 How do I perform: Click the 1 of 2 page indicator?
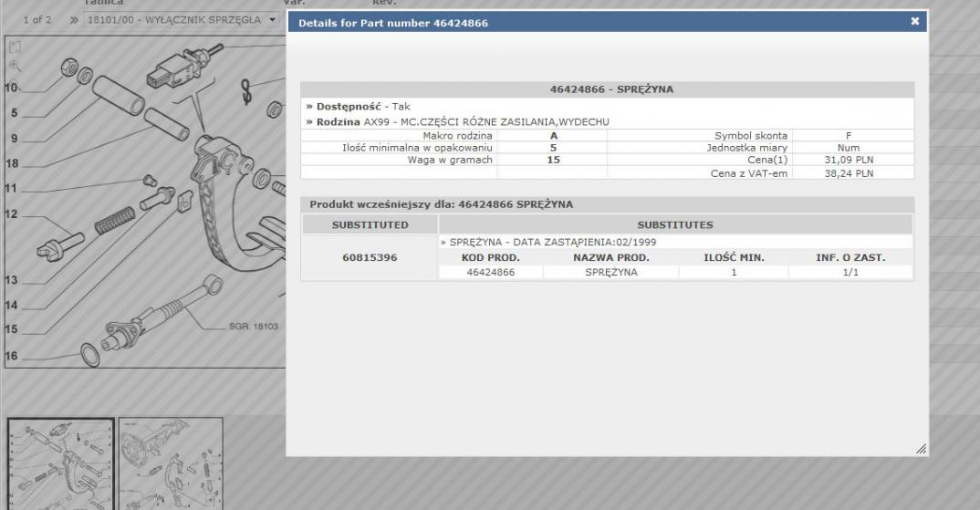pos(37,20)
